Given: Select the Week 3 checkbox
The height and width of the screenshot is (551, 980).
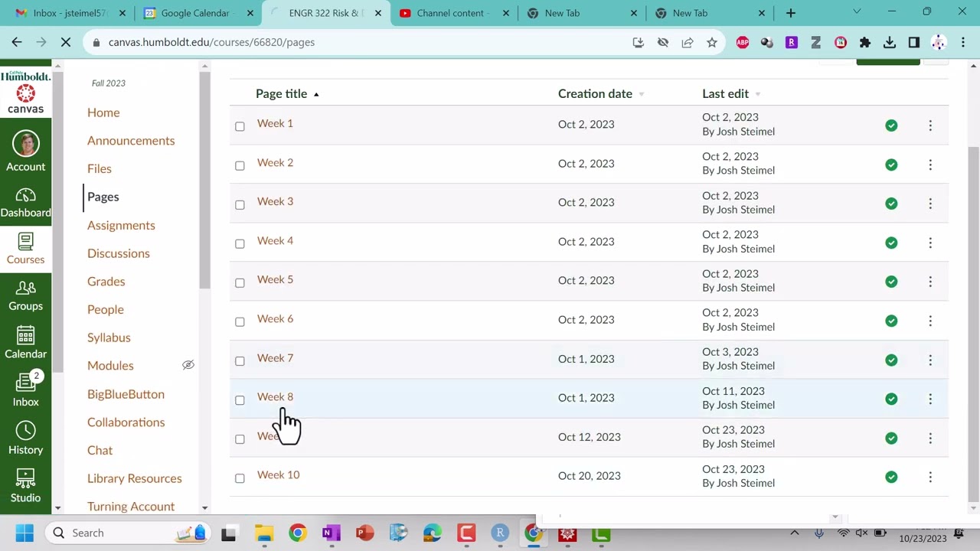Looking at the screenshot, I should [240, 204].
